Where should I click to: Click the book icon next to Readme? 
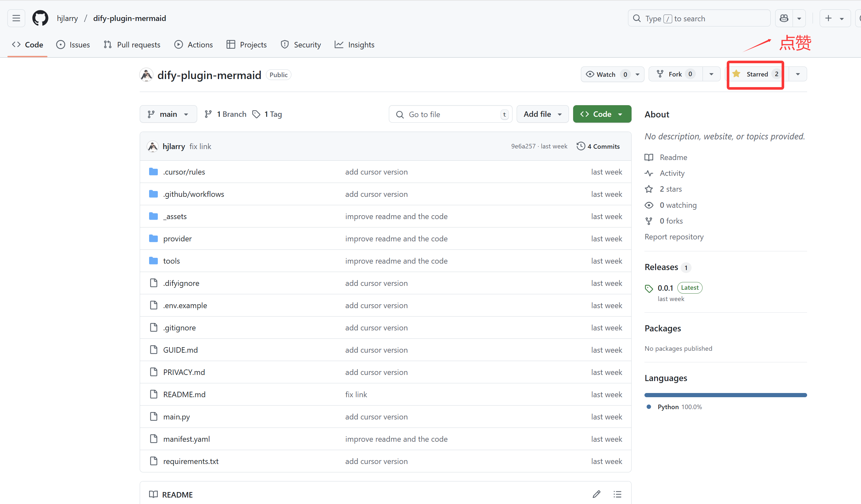648,157
